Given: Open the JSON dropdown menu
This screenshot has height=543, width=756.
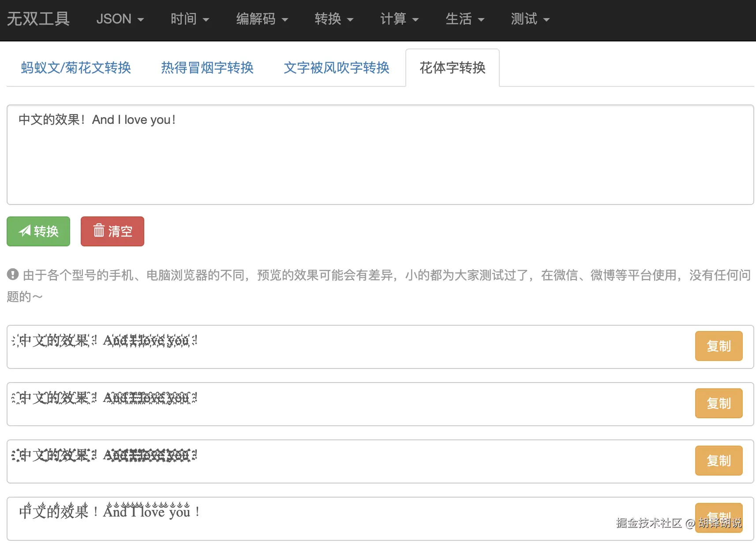Looking at the screenshot, I should pos(120,19).
